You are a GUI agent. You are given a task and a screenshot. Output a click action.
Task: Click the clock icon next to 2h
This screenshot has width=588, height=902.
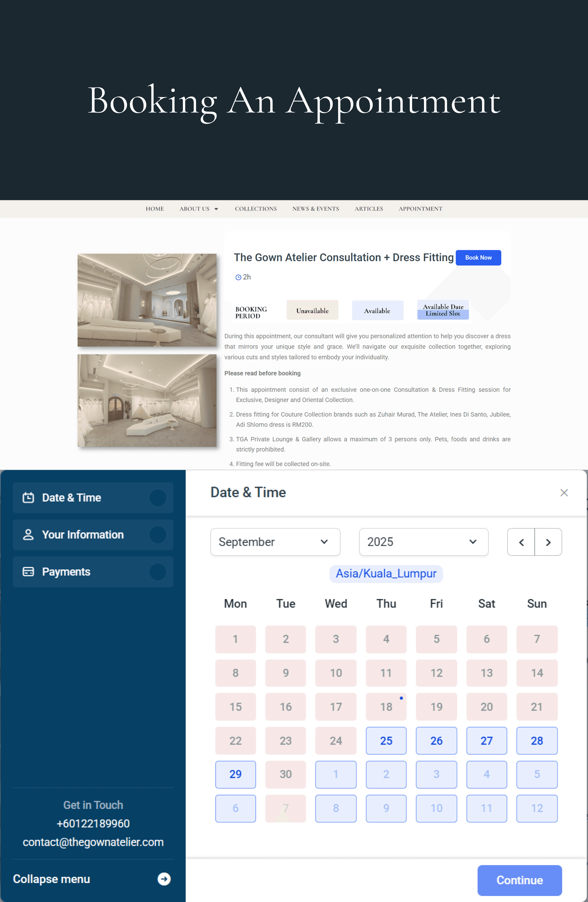point(238,277)
